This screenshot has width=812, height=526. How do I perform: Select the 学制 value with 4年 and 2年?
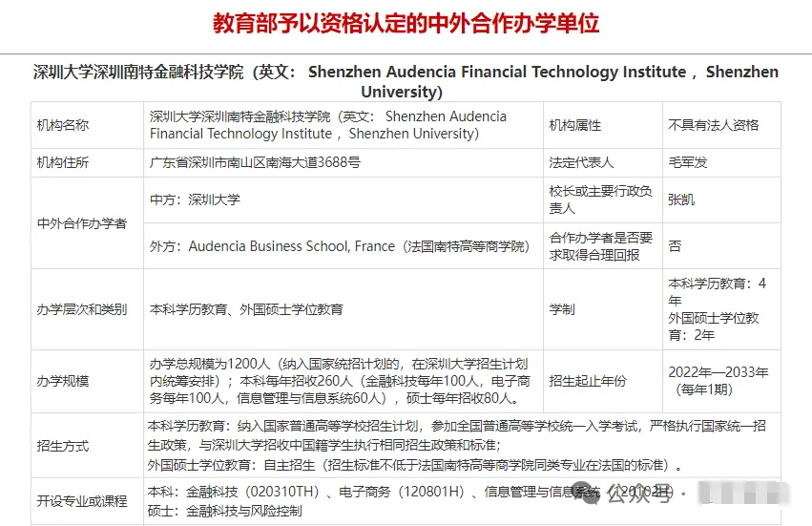[717, 309]
